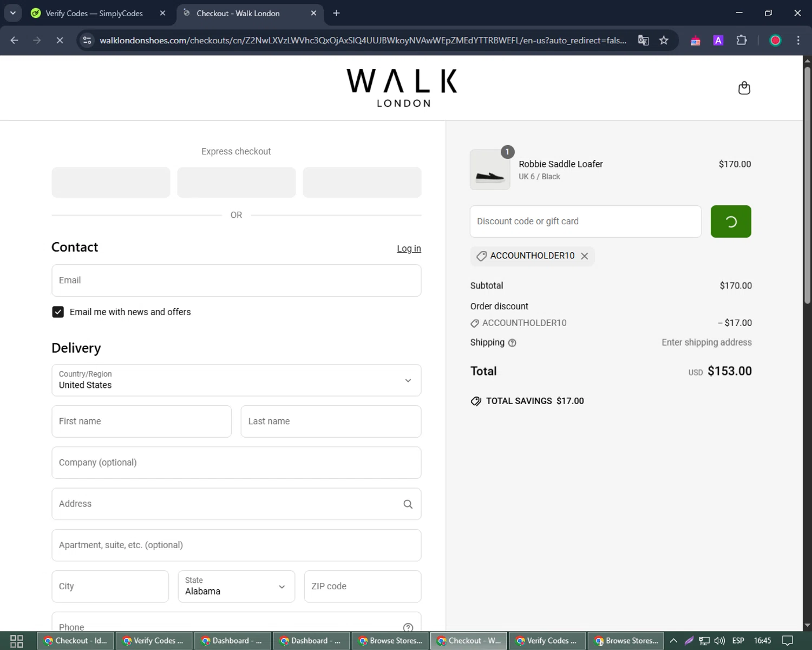The image size is (812, 650).
Task: Show hidden system tray icons
Action: 673,641
